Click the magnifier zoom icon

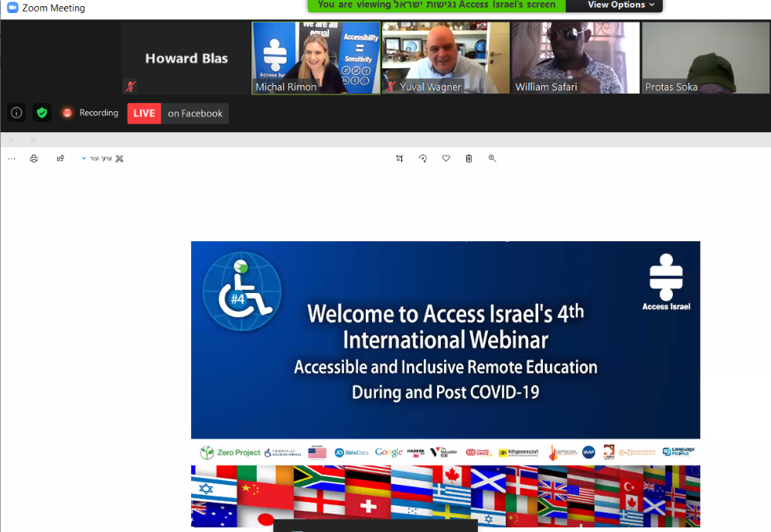[492, 159]
